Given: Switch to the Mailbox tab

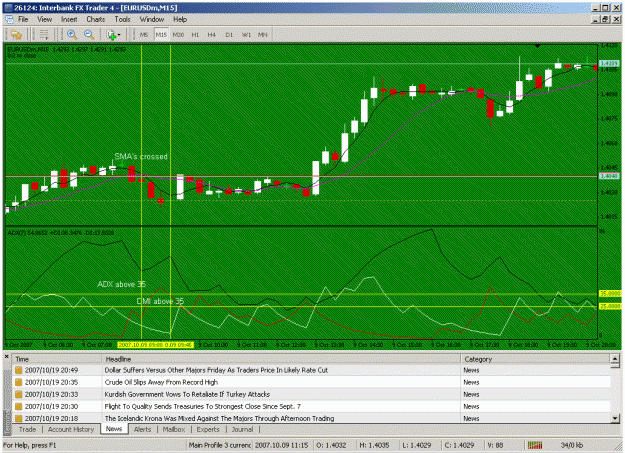Looking at the screenshot, I should point(174,429).
